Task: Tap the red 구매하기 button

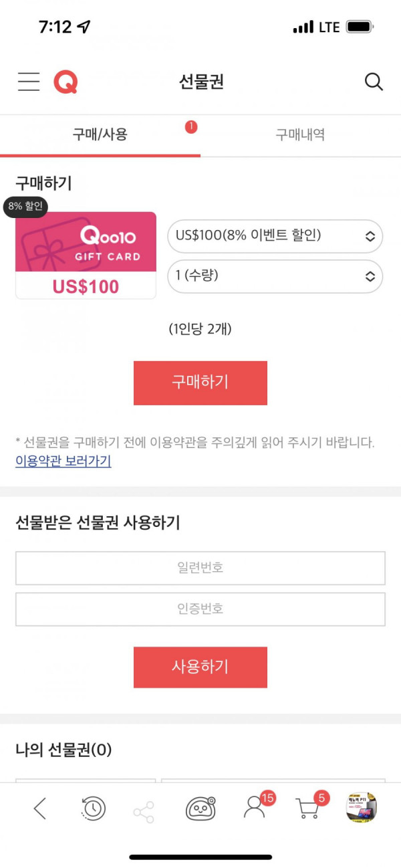Action: click(x=200, y=383)
